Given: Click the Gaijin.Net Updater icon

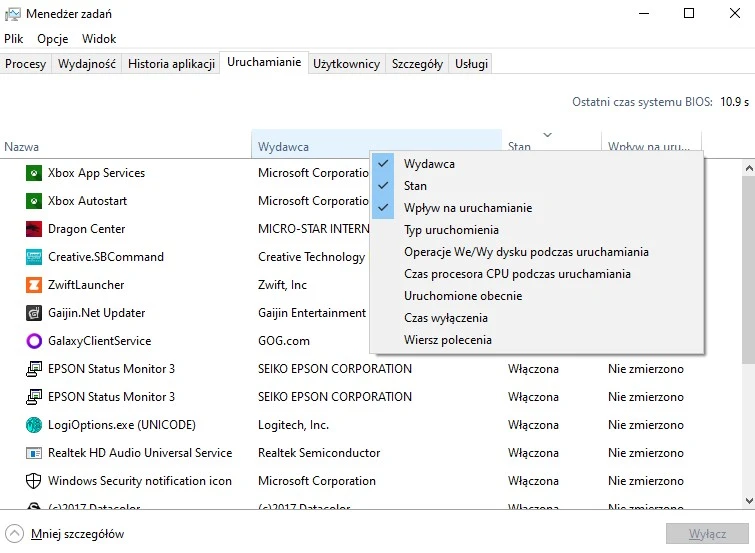Looking at the screenshot, I should click(33, 313).
